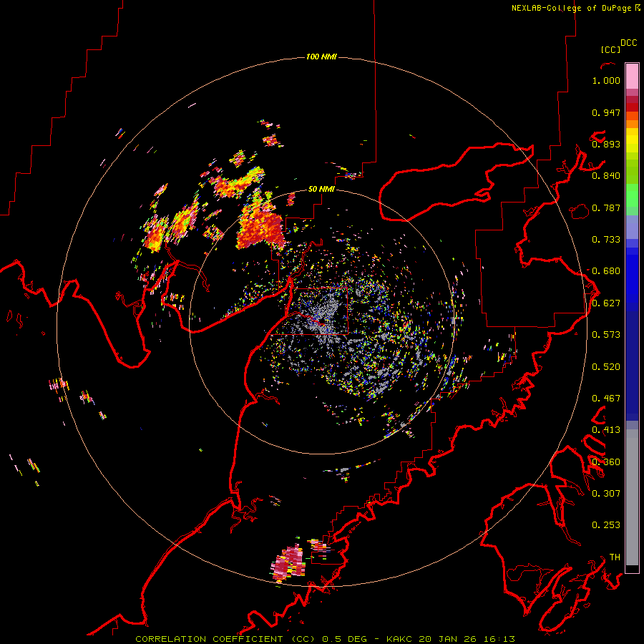Select the 0.360 value on color scale
The image size is (644, 644).
(x=606, y=462)
